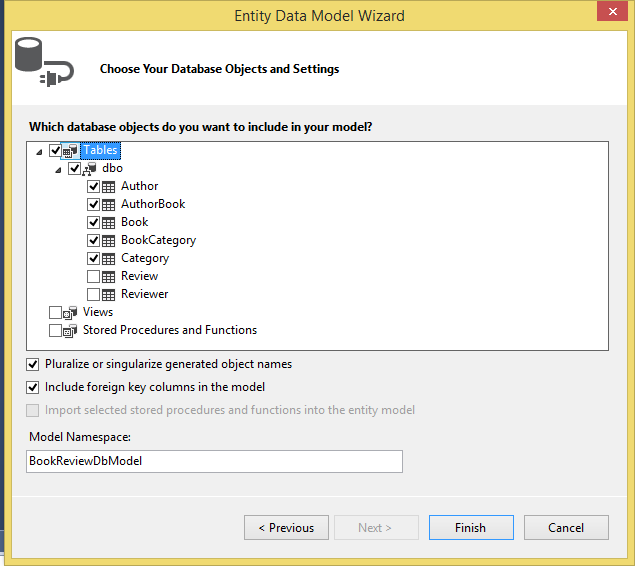Check the Review table checkbox
The height and width of the screenshot is (566, 635).
point(93,277)
